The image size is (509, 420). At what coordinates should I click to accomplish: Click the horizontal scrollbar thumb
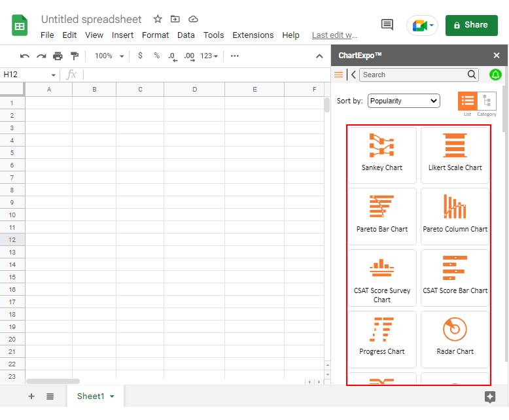53,381
